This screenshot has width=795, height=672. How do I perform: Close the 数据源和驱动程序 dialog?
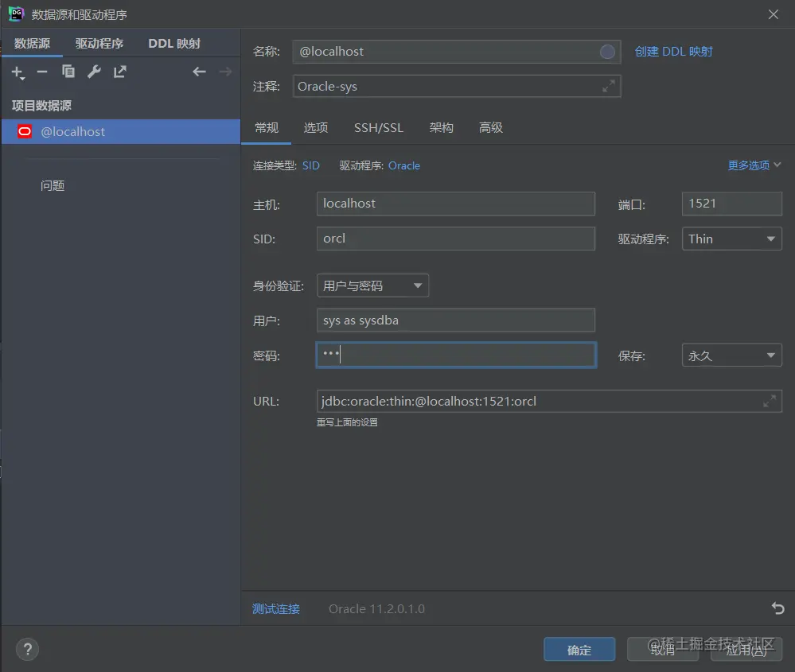[774, 14]
